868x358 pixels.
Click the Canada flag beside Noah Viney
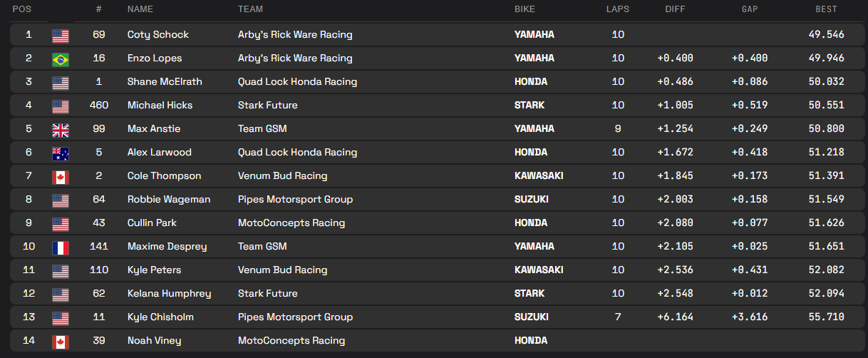pyautogui.click(x=61, y=341)
